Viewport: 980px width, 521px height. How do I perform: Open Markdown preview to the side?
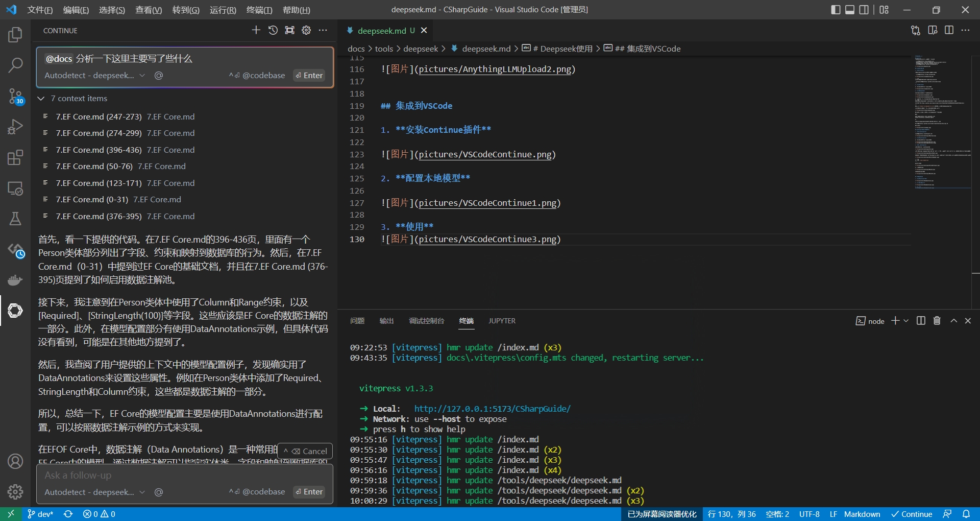(933, 30)
